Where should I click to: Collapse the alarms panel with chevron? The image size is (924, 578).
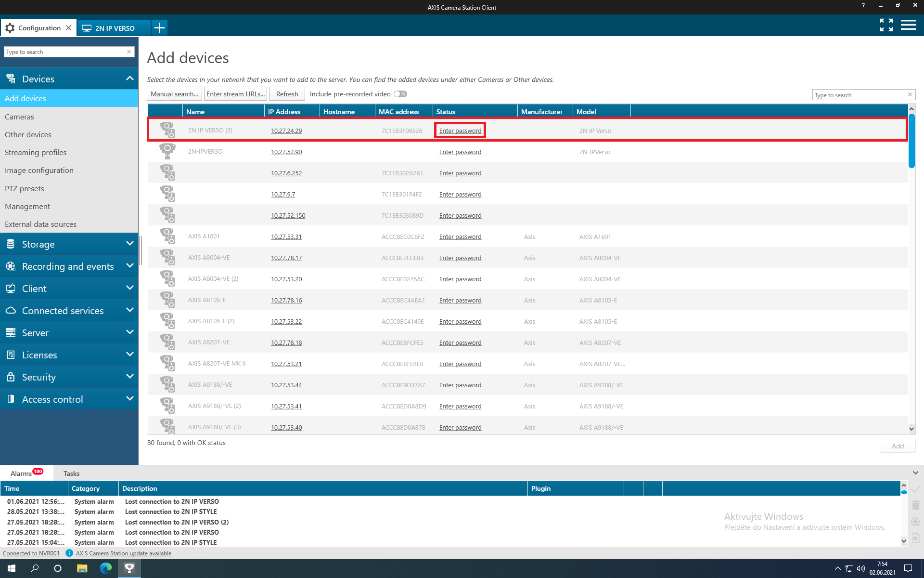point(915,473)
